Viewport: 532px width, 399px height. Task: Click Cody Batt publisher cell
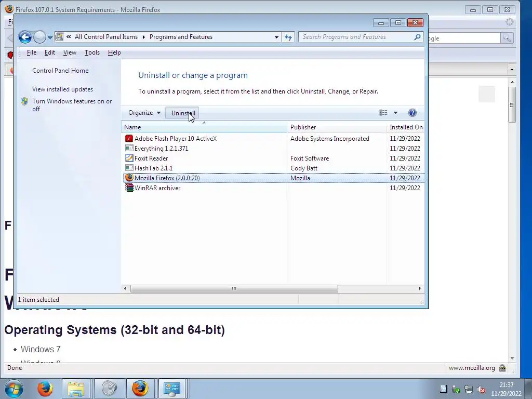point(303,168)
